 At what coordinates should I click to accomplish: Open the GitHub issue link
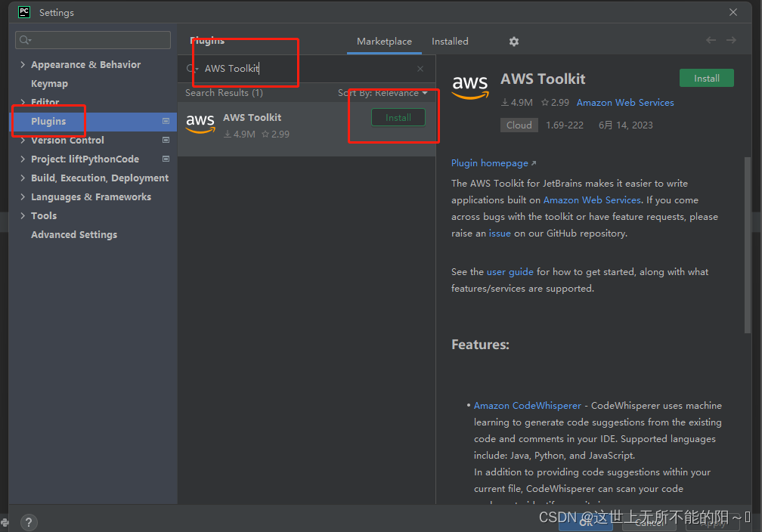pos(500,234)
